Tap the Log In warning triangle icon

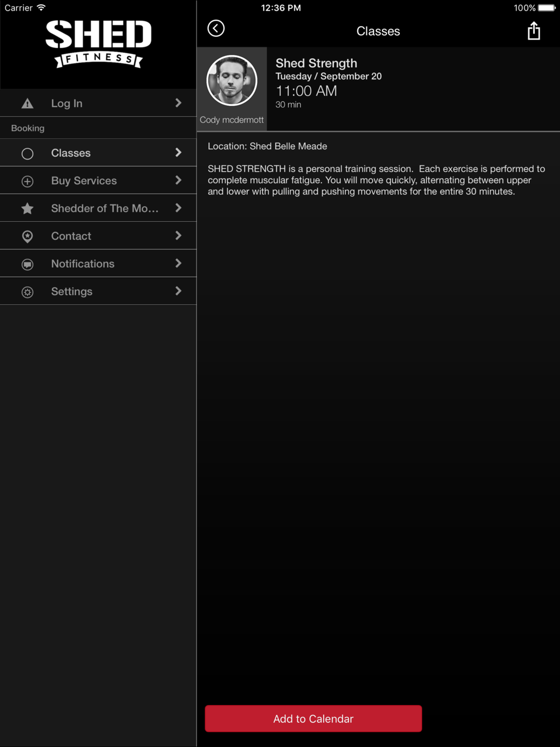point(27,104)
